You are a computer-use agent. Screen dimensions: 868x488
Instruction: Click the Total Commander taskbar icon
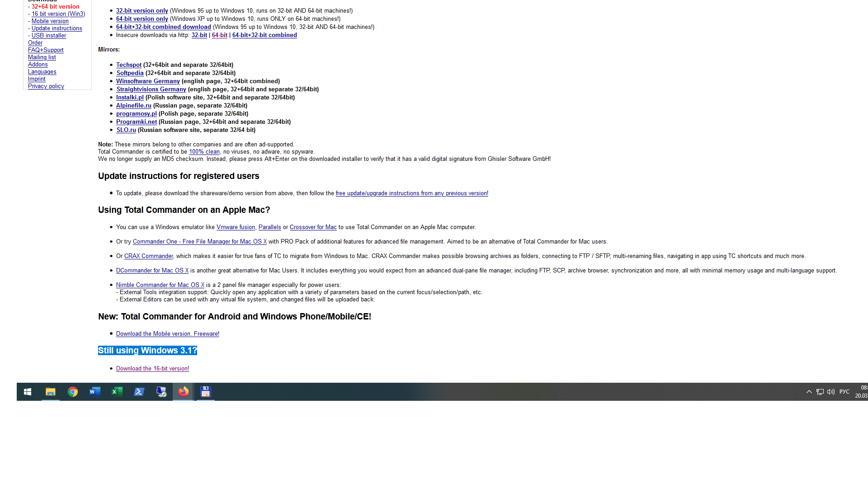point(205,391)
